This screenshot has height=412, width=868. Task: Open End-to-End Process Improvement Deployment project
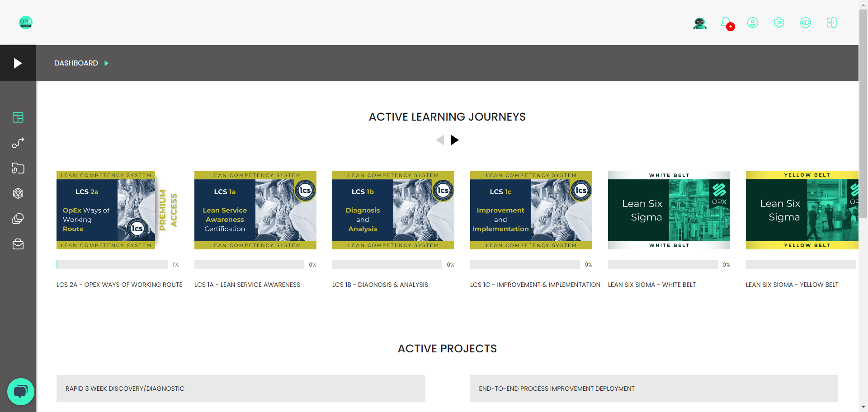(x=654, y=389)
